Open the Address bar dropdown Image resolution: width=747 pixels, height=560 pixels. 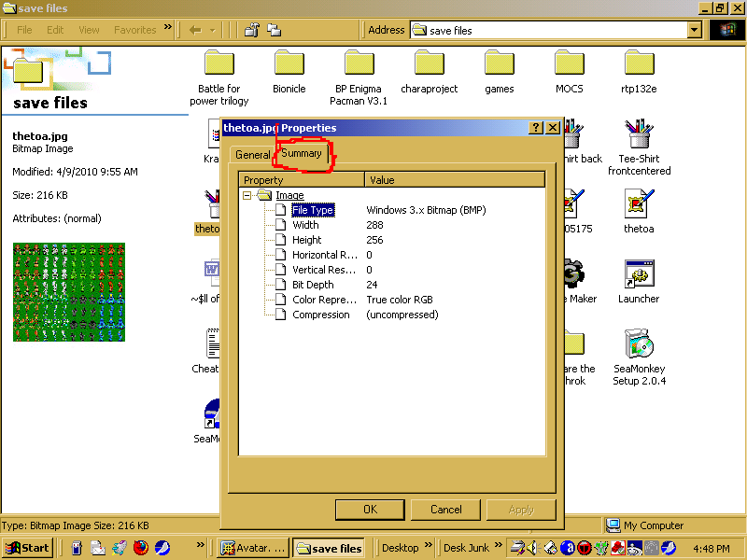(695, 31)
